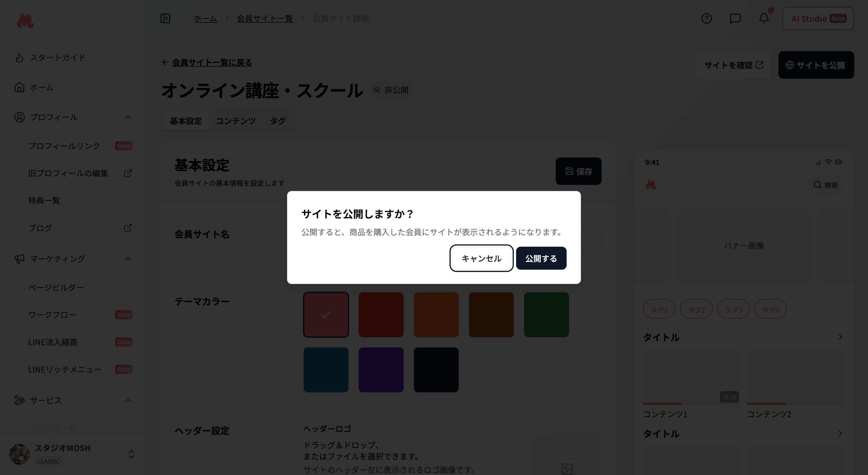Click キャンセル in the publish dialog
The height and width of the screenshot is (475, 868).
pyautogui.click(x=481, y=258)
